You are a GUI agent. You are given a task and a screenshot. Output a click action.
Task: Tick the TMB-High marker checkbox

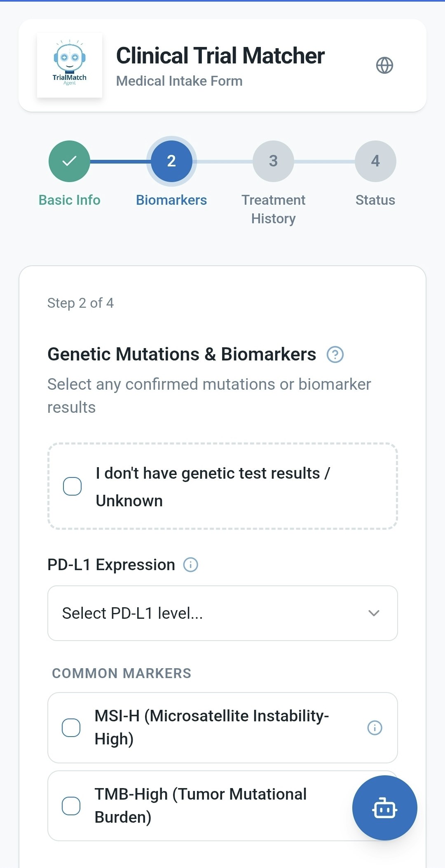[x=71, y=806]
